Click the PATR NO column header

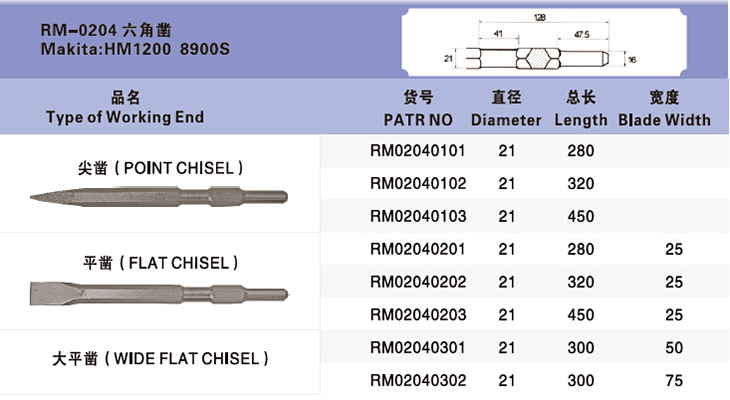tap(418, 119)
